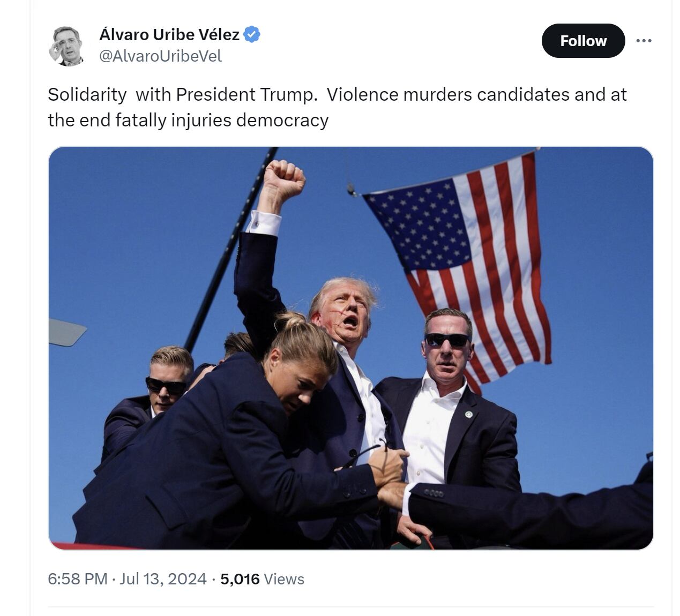Click the @AlvaroUribeVel handle
This screenshot has width=680, height=616.
point(160,56)
